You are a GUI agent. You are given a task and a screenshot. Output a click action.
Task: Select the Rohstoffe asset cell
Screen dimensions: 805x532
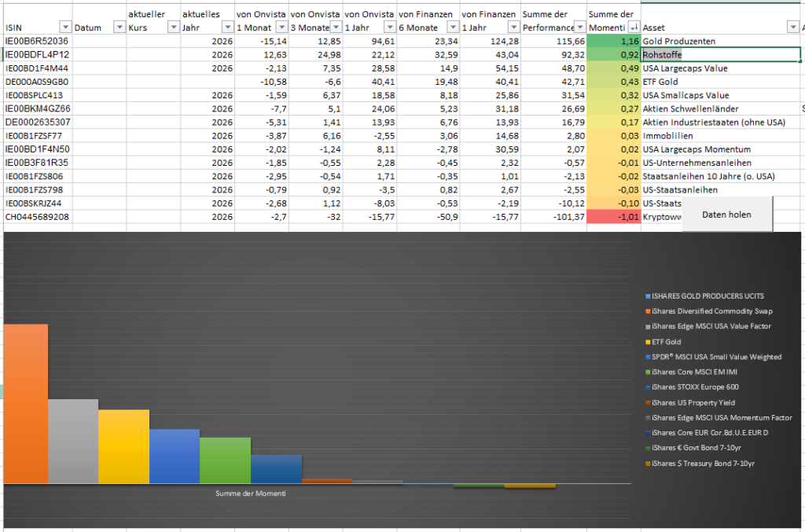(719, 55)
